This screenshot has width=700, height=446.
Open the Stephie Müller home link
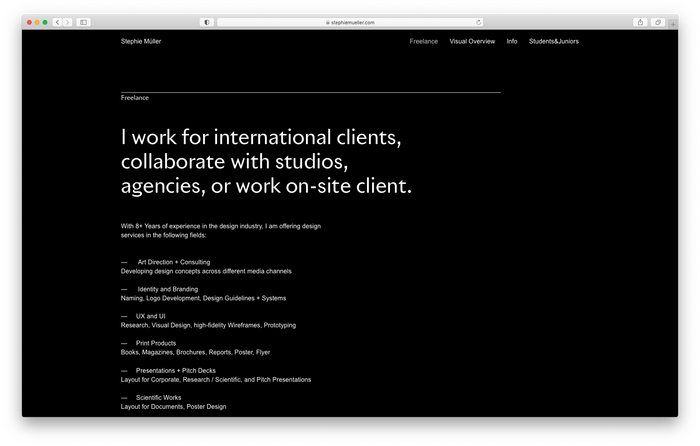point(141,41)
